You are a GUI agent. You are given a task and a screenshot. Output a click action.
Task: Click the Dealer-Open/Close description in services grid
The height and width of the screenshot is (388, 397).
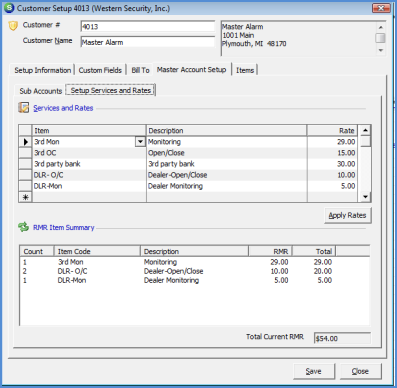tap(226, 175)
